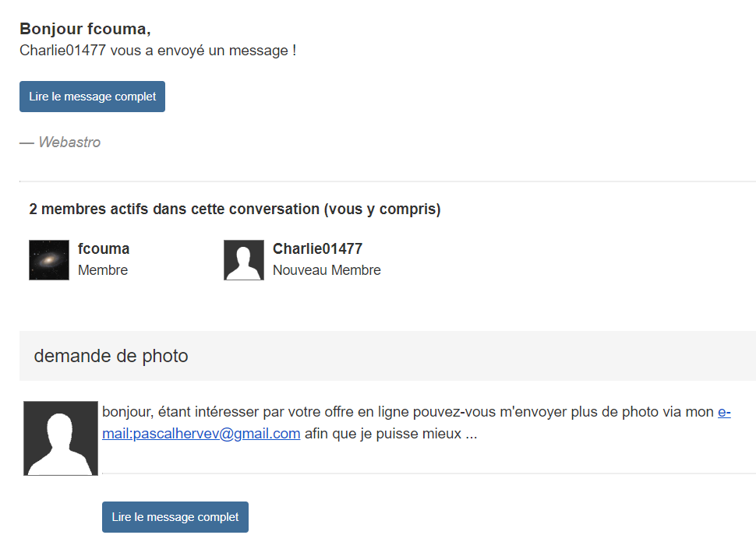756x542 pixels.
Task: Click the "Membre" rank label under fcouma
Action: coord(103,271)
